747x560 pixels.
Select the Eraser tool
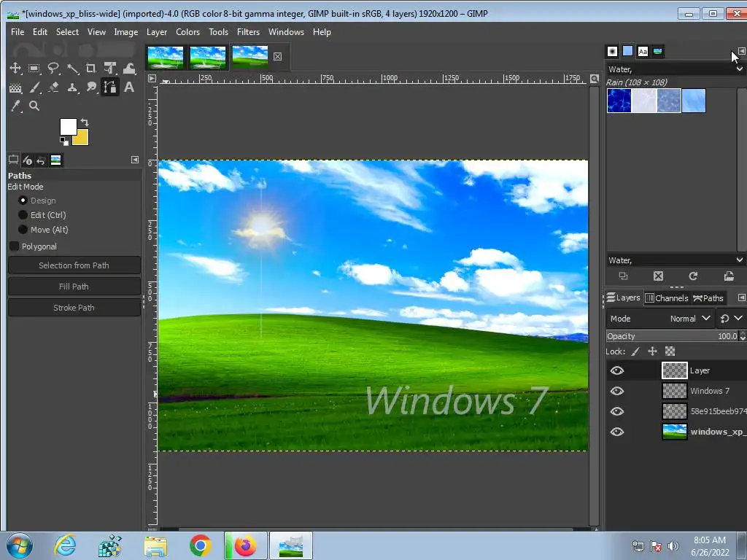click(x=53, y=87)
